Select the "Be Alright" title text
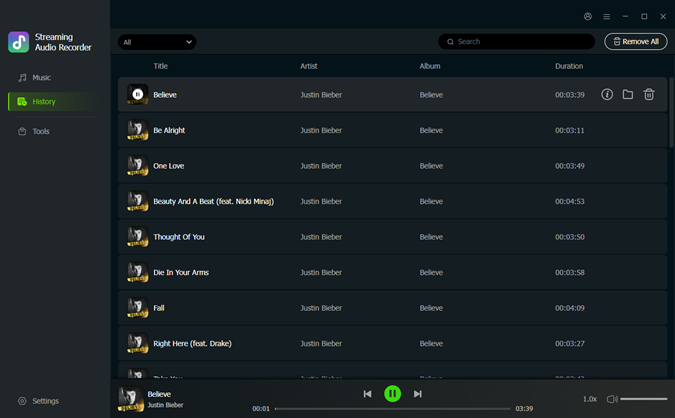This screenshot has height=418, width=675. (169, 130)
